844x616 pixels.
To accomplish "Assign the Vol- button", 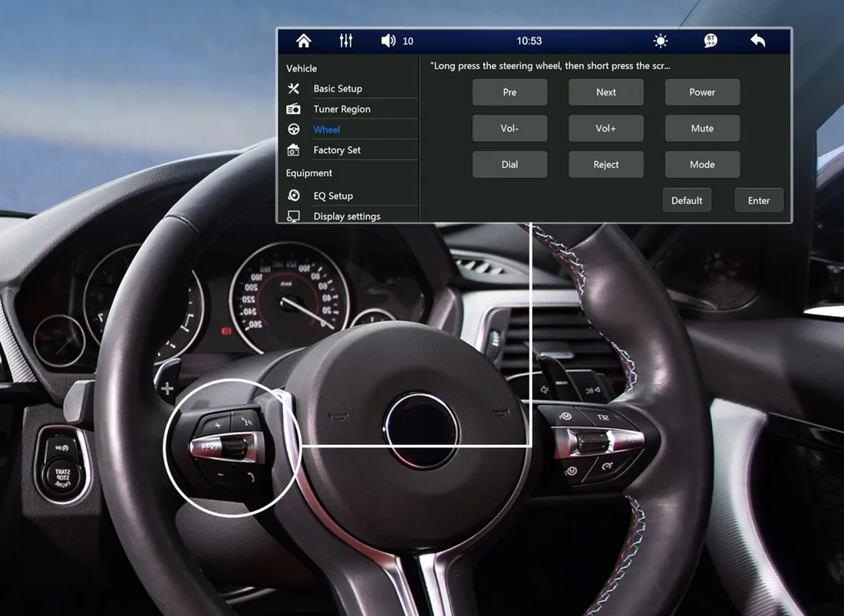I will [509, 128].
